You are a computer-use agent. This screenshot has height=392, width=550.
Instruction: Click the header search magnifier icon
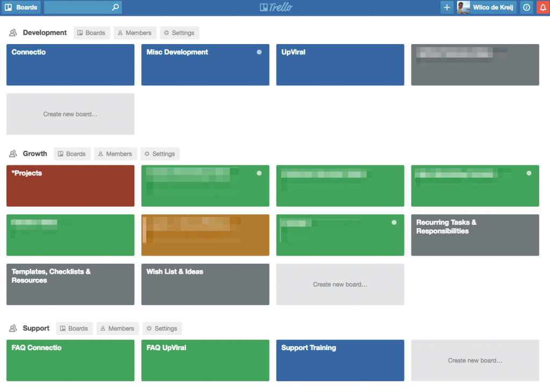(115, 8)
